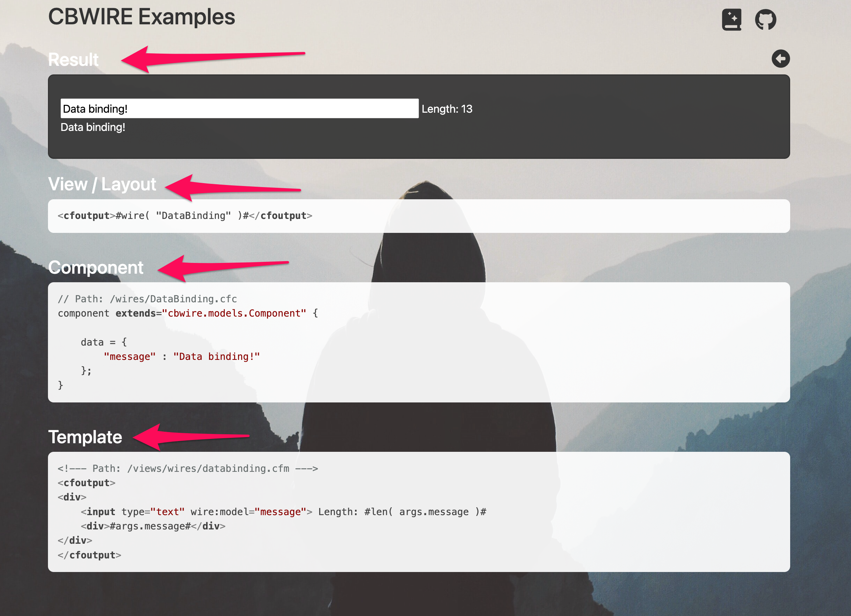
Task: Click the Result heading
Action: (73, 60)
